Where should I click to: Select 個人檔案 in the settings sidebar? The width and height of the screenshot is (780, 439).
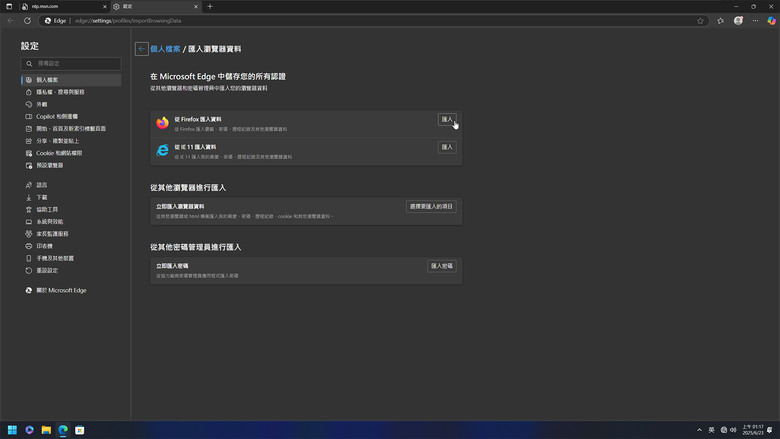(x=71, y=80)
